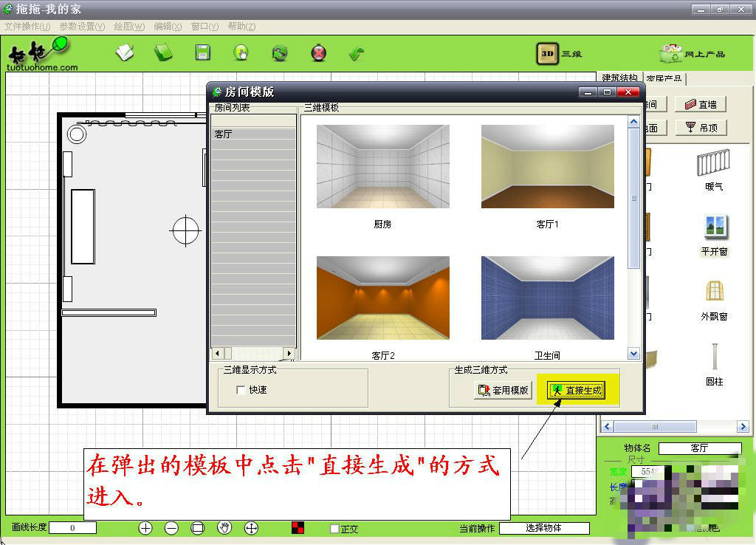Image resolution: width=756 pixels, height=545 pixels.
Task: Switch to the 建筑结构 tab
Action: (x=619, y=78)
